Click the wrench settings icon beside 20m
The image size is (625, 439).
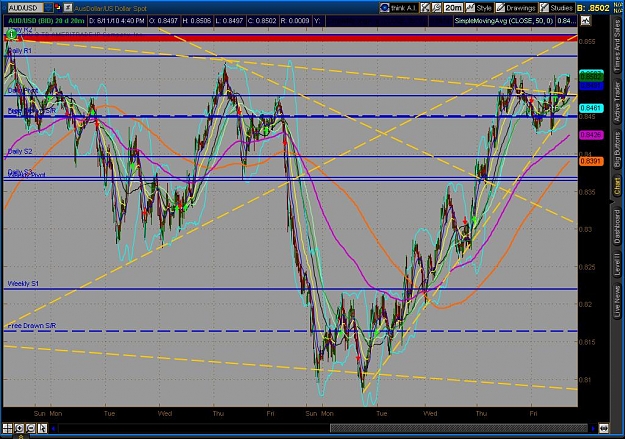coord(436,8)
